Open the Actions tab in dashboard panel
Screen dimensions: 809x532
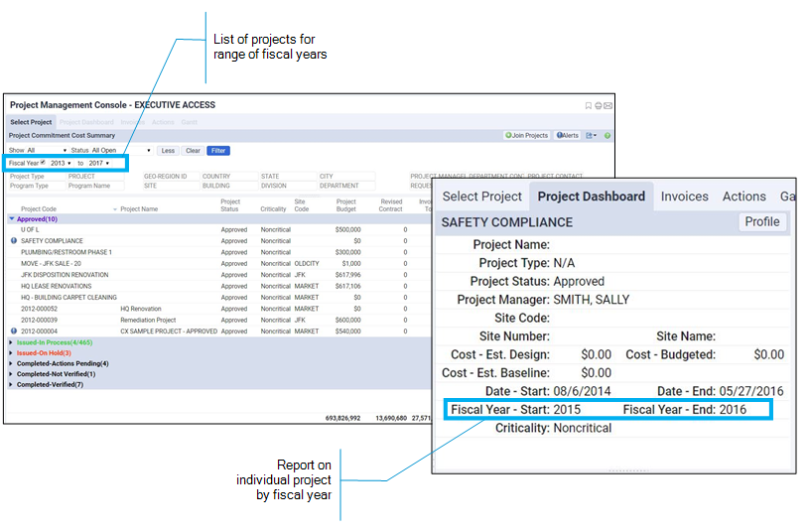pyautogui.click(x=744, y=197)
